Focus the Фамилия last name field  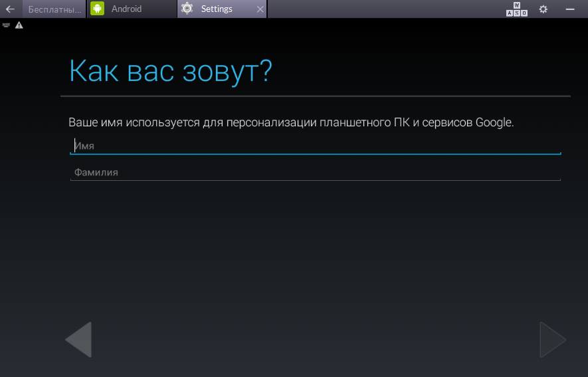[x=315, y=172]
